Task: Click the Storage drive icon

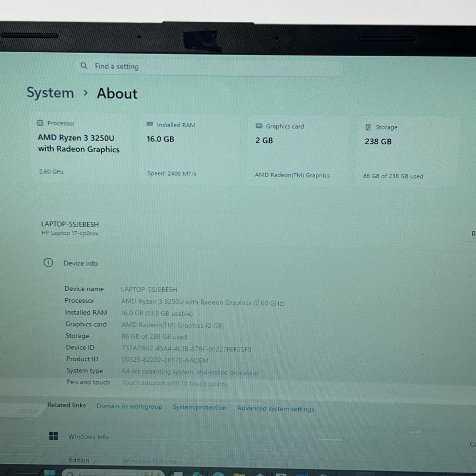Action: tap(368, 127)
